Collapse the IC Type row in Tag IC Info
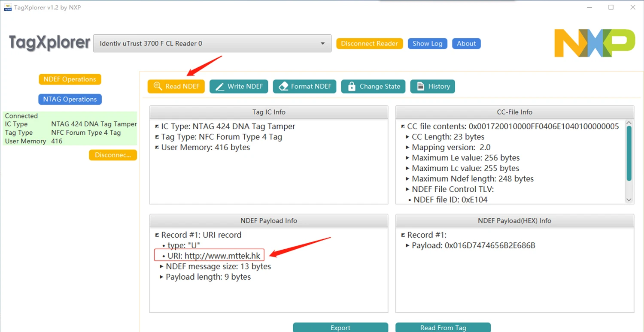Screen dimensions: 644x332 tap(157, 127)
